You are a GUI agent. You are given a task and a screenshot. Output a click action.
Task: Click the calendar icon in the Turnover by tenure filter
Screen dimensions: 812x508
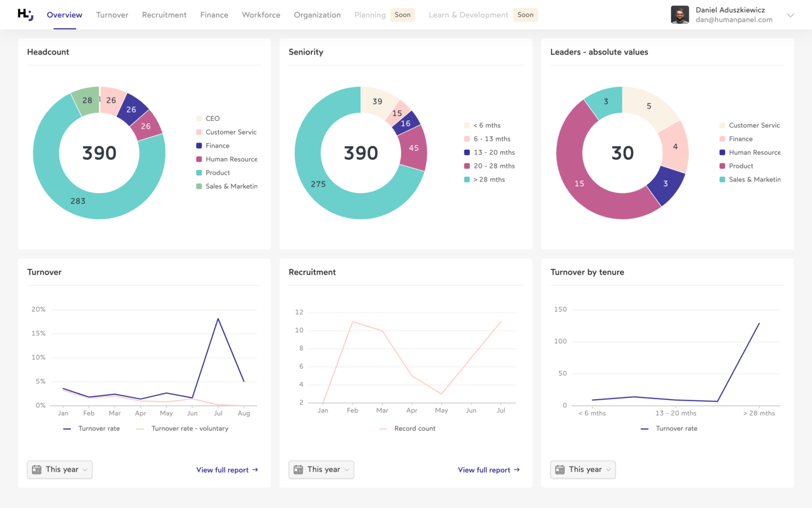tap(559, 469)
